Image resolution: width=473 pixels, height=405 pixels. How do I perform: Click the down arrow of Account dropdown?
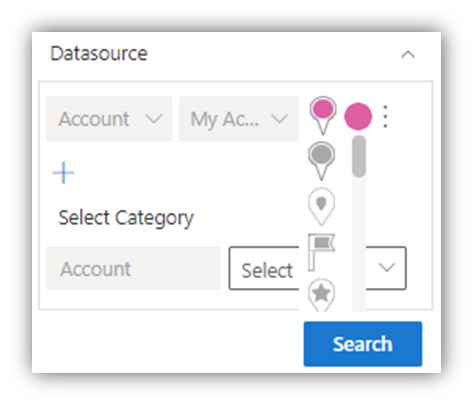(154, 119)
